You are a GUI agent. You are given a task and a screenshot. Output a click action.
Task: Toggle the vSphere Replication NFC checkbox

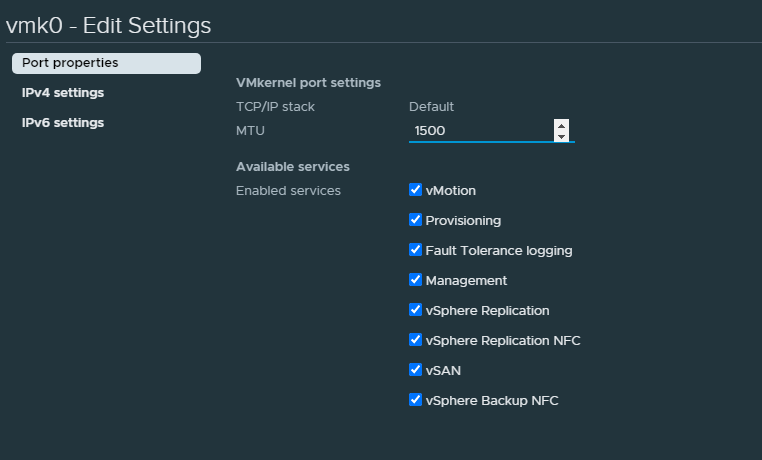(x=416, y=340)
